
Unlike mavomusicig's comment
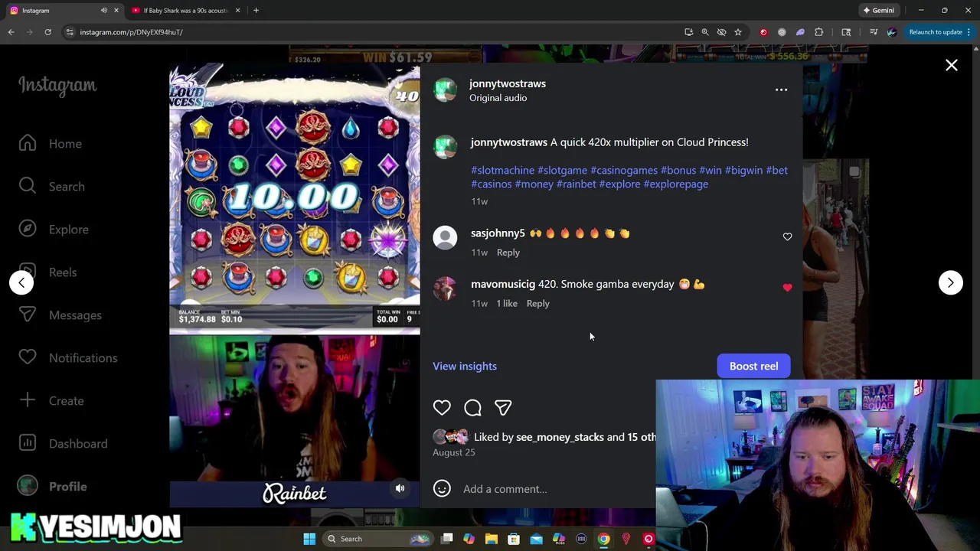[787, 288]
